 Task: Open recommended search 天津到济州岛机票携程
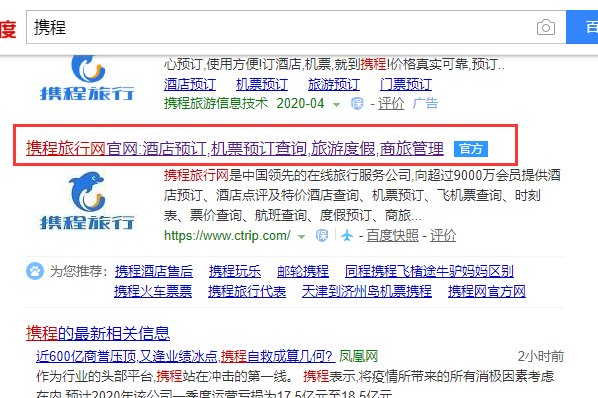(x=367, y=292)
